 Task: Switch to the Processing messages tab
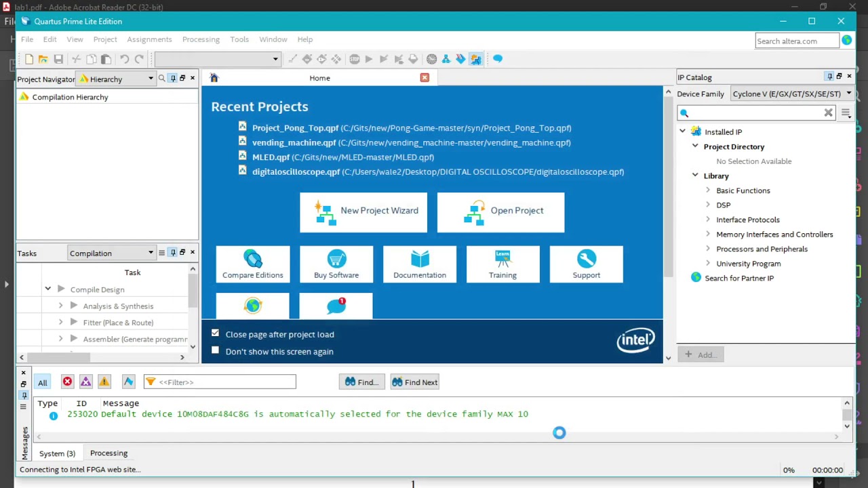tap(108, 453)
